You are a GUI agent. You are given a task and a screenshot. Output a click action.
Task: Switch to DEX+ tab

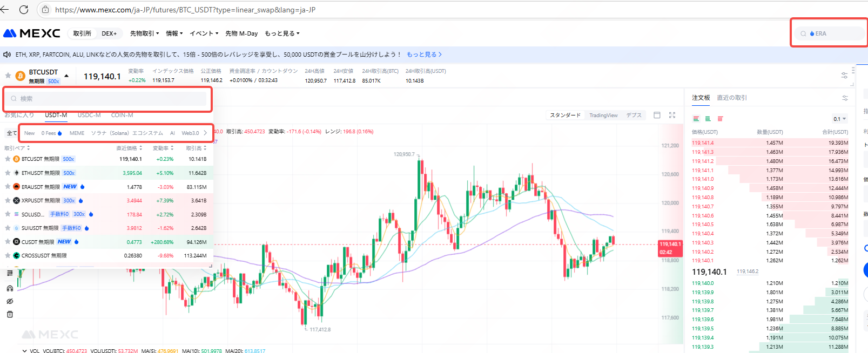[x=109, y=33]
